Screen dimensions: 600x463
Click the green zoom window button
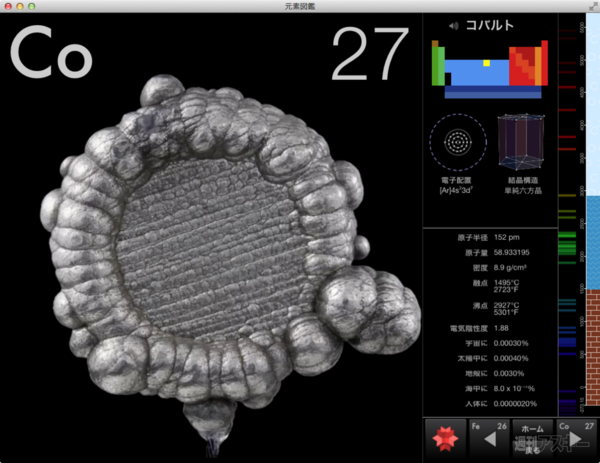point(32,6)
